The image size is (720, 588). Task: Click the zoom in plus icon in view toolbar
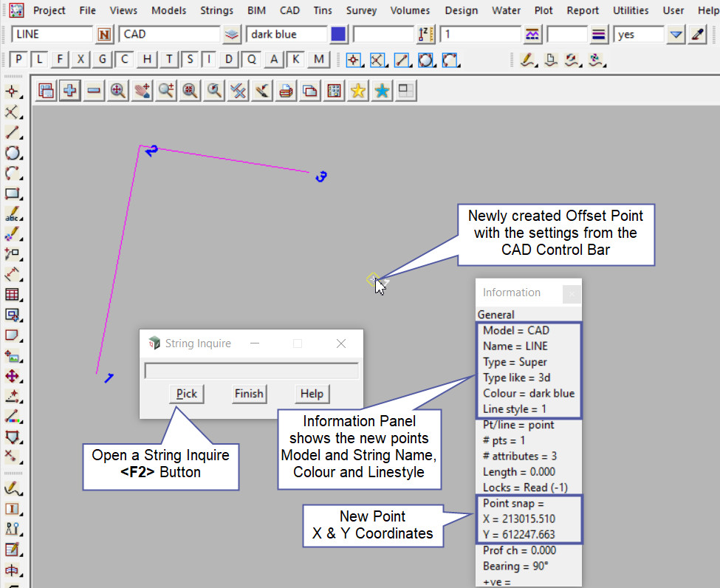pos(70,91)
